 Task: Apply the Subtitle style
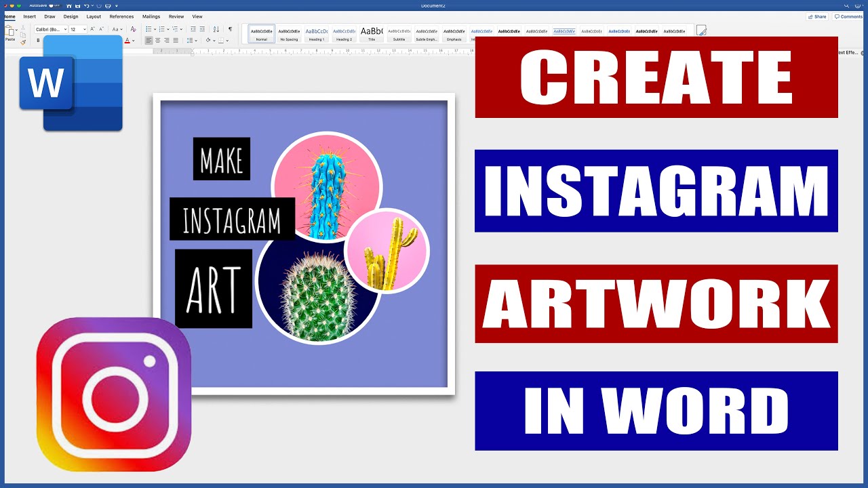[399, 34]
